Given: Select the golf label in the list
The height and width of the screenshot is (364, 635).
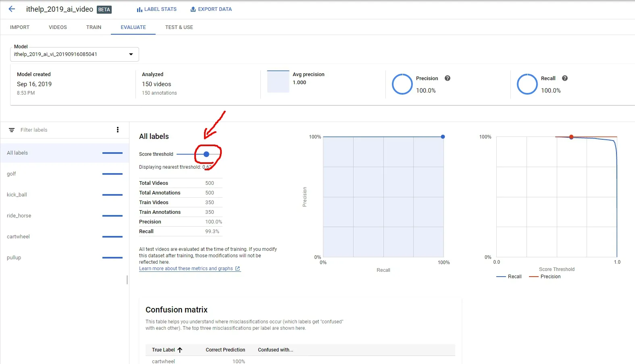Looking at the screenshot, I should point(65,174).
